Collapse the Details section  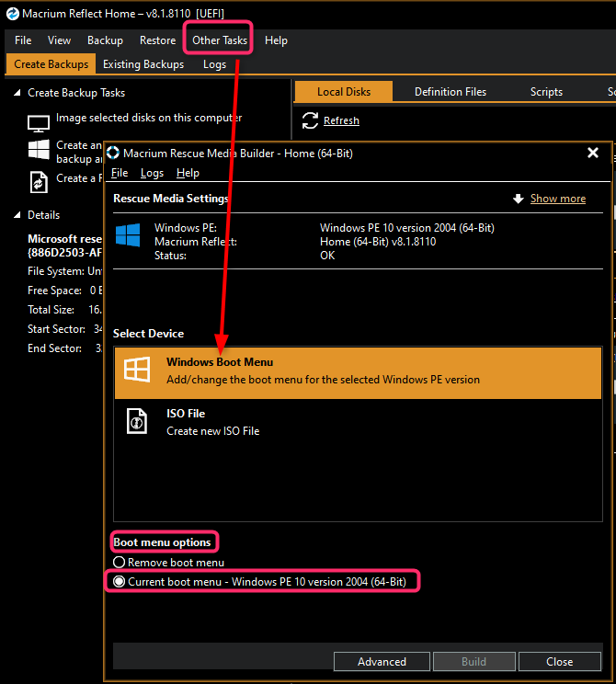click(17, 215)
